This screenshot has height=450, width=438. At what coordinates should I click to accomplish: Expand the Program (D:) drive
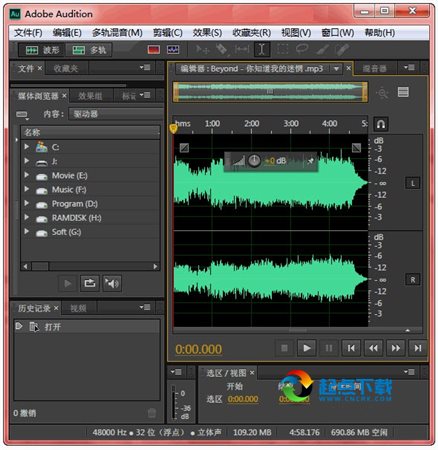(x=27, y=203)
